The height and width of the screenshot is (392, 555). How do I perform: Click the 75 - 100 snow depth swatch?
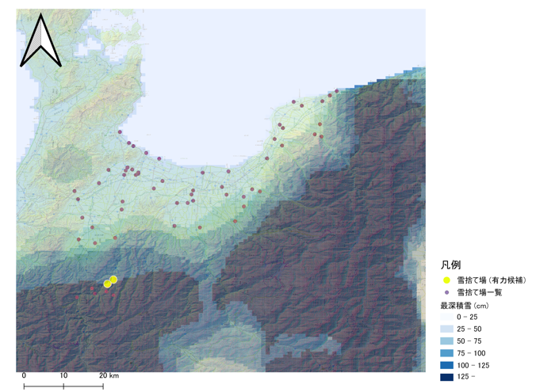[446, 353]
